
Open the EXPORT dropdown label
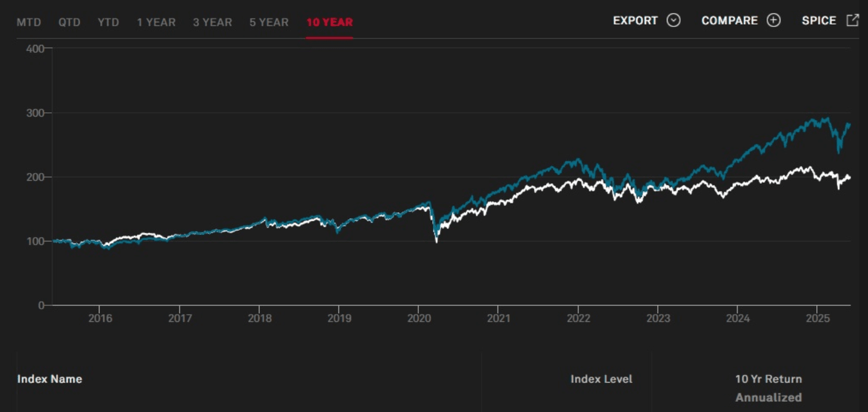pyautogui.click(x=635, y=21)
